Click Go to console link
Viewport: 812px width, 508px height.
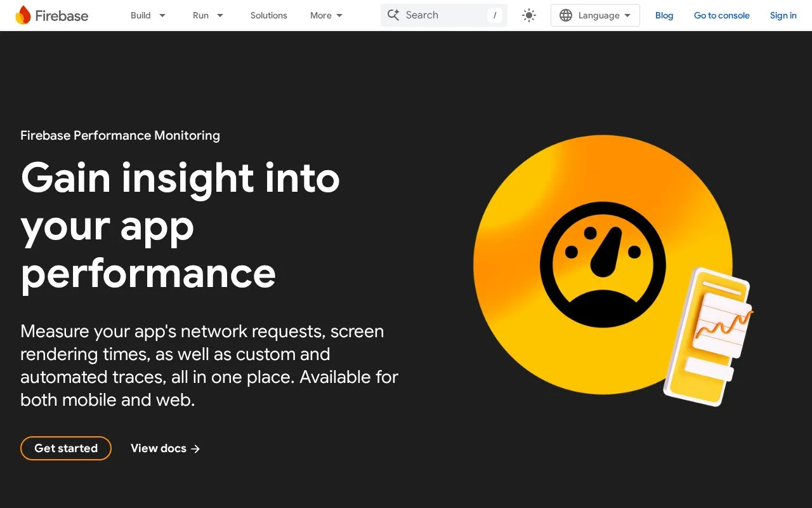coord(722,15)
